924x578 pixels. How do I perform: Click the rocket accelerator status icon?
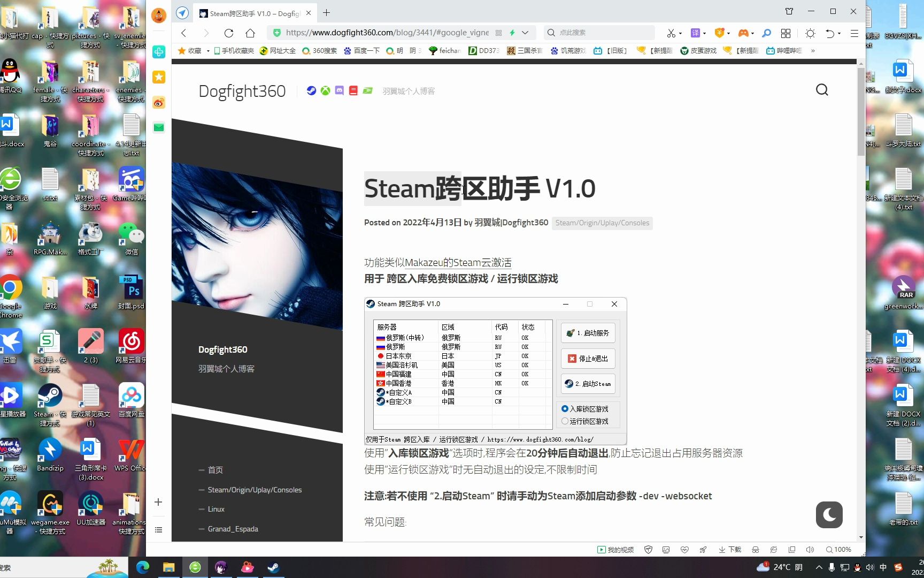pyautogui.click(x=703, y=550)
